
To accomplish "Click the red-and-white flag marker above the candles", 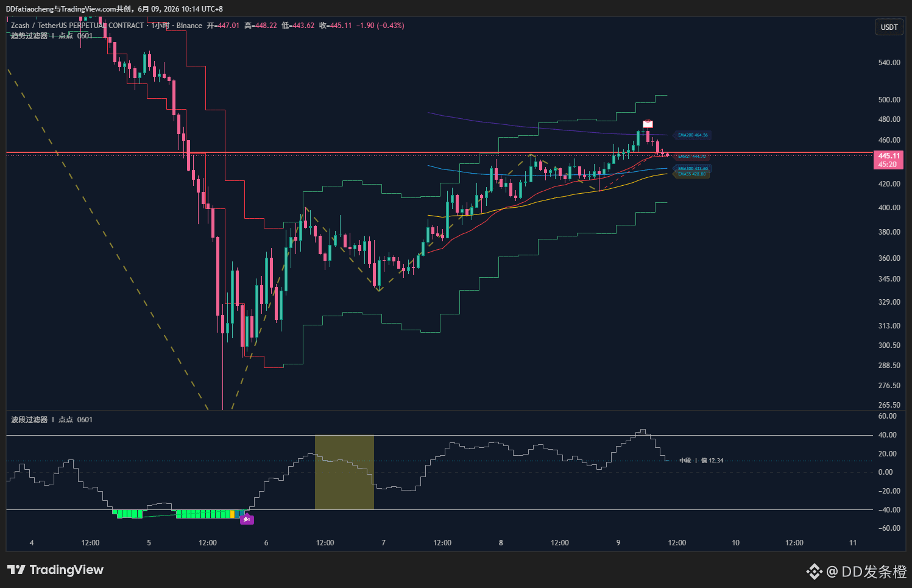I will [648, 124].
